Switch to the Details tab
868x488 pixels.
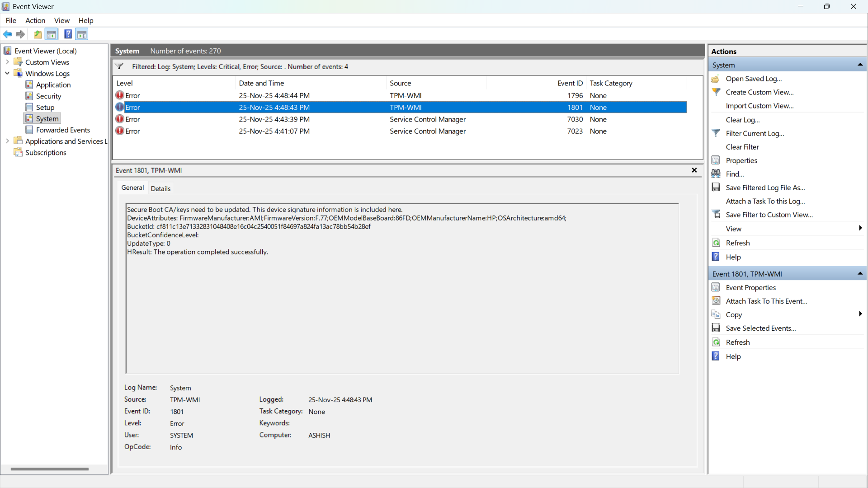160,188
